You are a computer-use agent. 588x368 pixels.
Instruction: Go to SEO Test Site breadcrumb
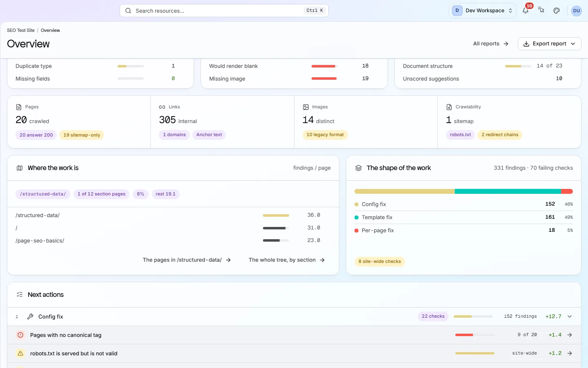(x=21, y=30)
